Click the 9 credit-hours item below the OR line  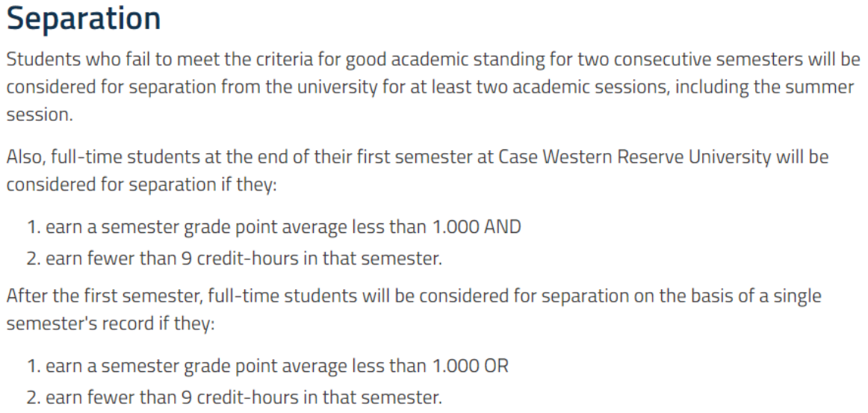tap(244, 397)
